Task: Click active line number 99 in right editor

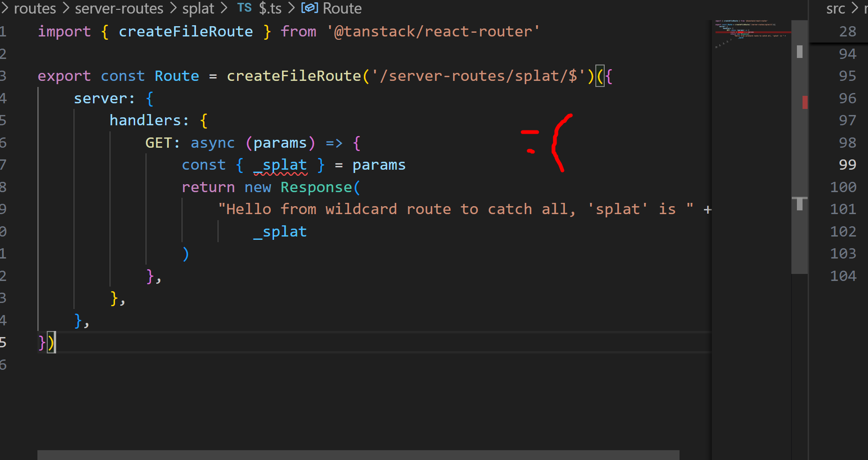Action: click(x=847, y=165)
